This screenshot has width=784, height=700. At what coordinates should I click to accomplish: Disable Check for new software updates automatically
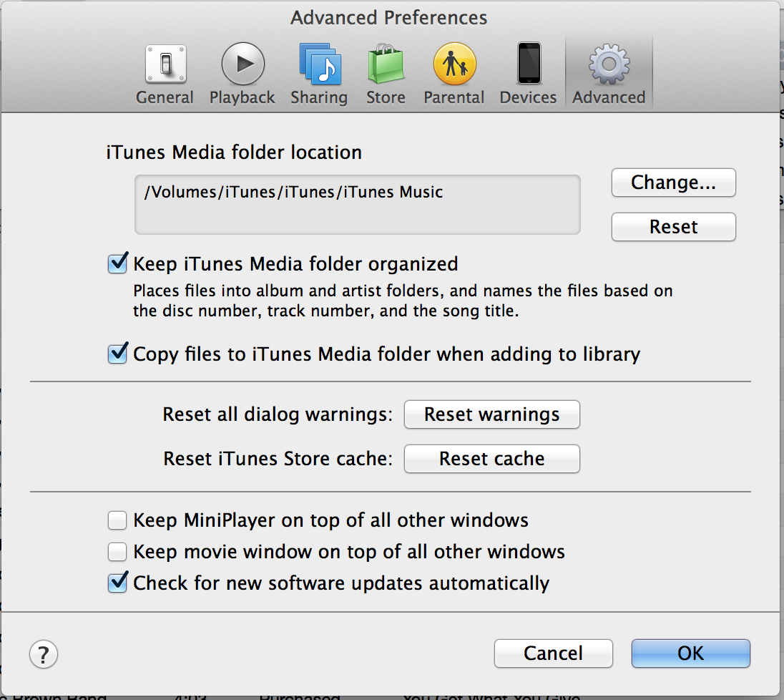[117, 583]
